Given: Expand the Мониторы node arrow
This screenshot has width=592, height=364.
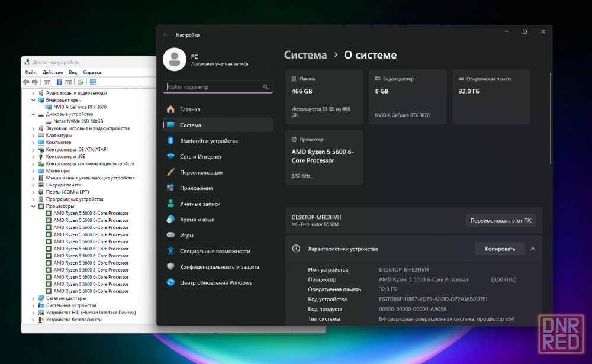Looking at the screenshot, I should 33,171.
